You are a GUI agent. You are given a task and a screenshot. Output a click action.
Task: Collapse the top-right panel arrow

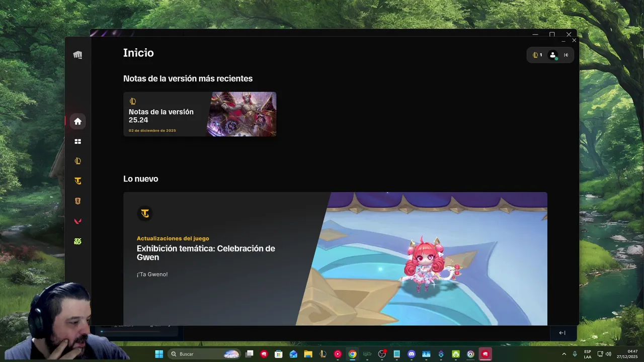point(566,55)
